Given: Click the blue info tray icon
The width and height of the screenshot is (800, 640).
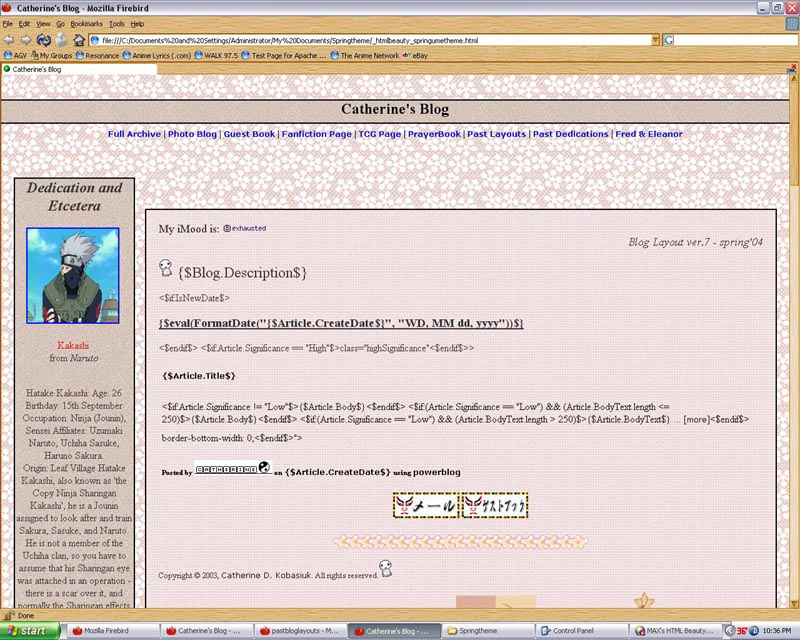Looking at the screenshot, I should [x=754, y=631].
